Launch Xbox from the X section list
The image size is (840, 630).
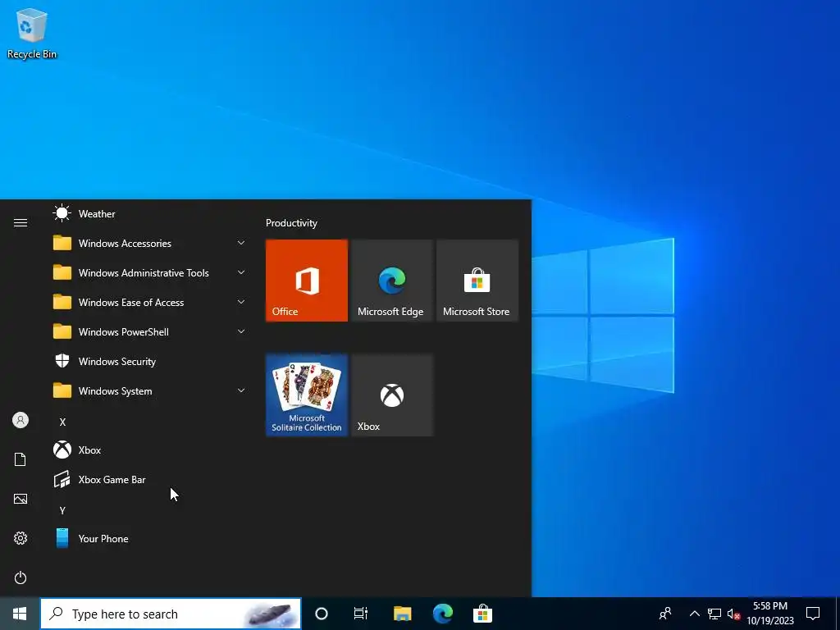[x=149, y=450]
